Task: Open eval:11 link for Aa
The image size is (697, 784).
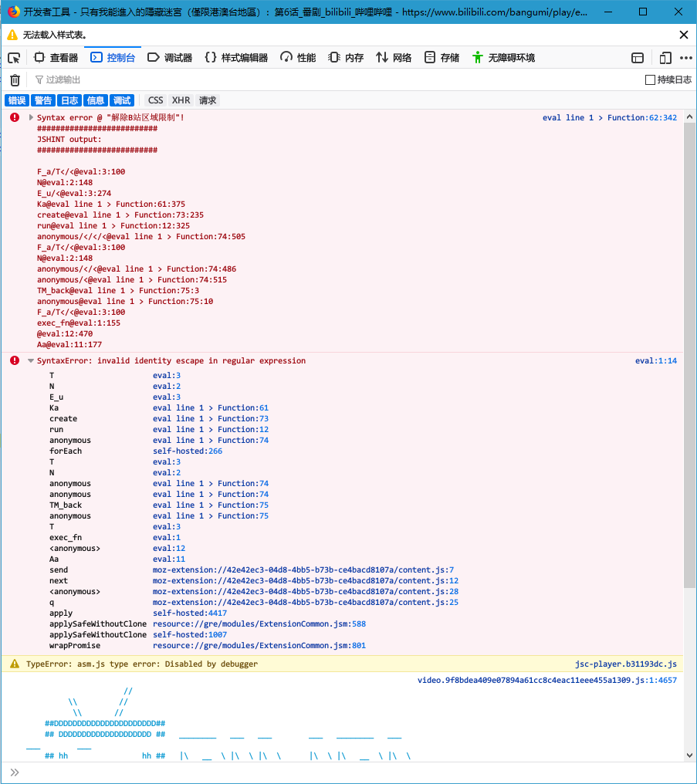Action: pos(169,559)
